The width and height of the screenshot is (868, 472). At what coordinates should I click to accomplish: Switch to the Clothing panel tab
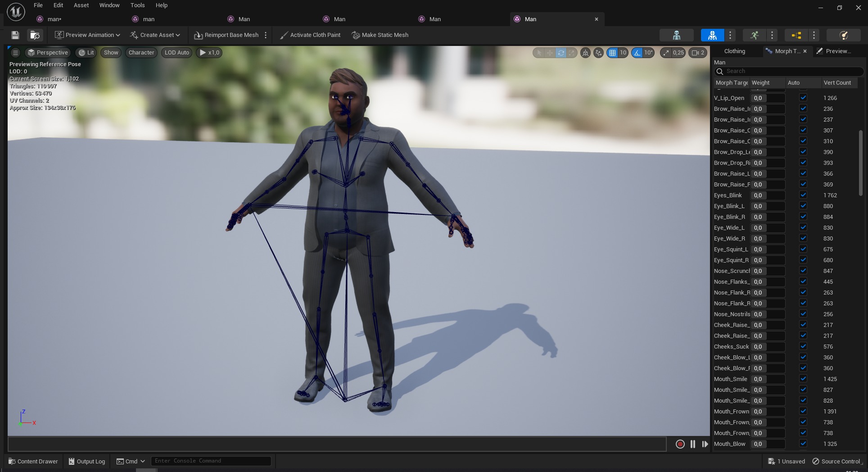[734, 51]
